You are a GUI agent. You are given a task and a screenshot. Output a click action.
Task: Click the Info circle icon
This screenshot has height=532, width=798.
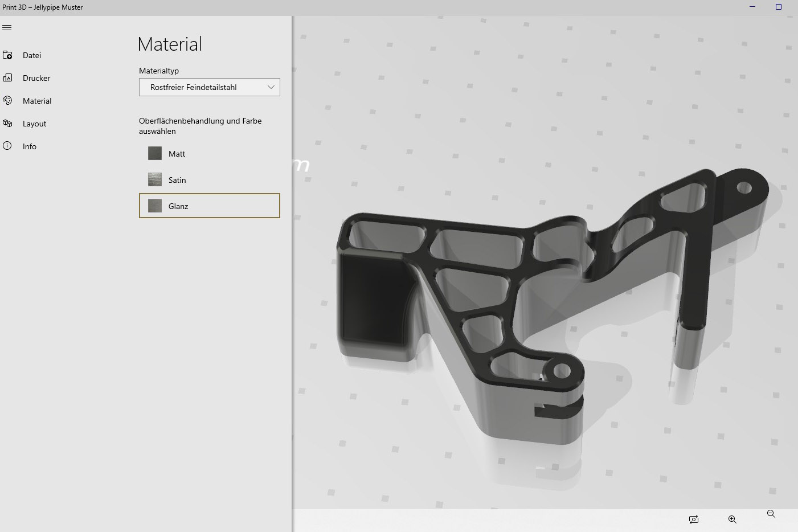(x=7, y=146)
